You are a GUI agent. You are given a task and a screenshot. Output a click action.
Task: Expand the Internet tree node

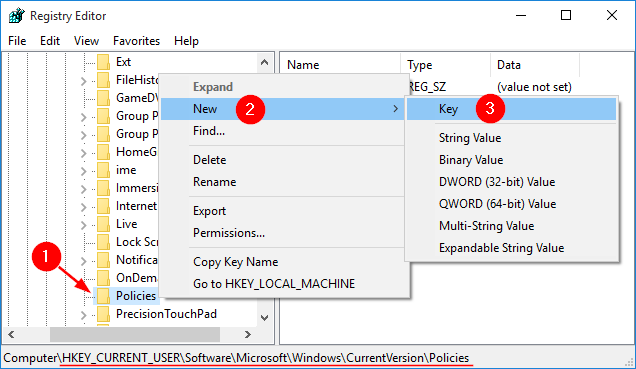84,207
